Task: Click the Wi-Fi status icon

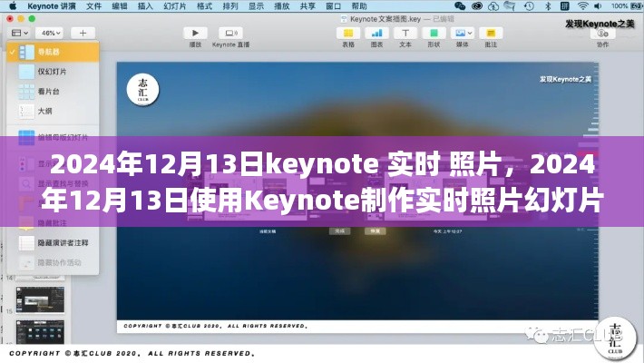Action: tap(582, 6)
